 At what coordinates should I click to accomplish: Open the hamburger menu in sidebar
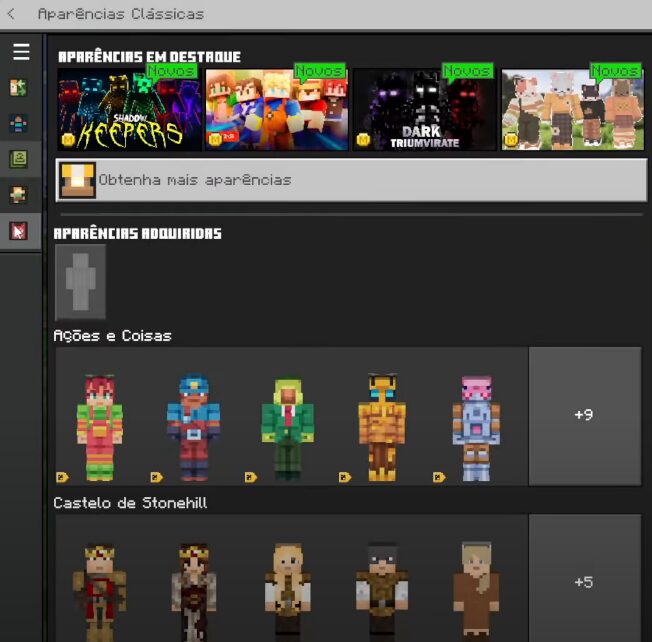coord(21,52)
